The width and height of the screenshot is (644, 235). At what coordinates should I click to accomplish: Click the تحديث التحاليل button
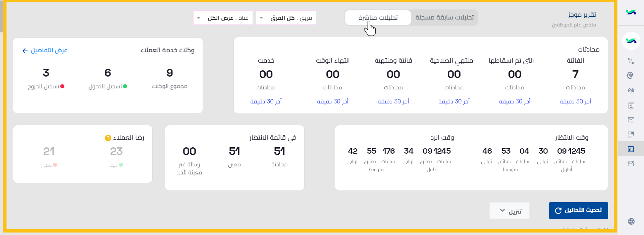point(579,211)
